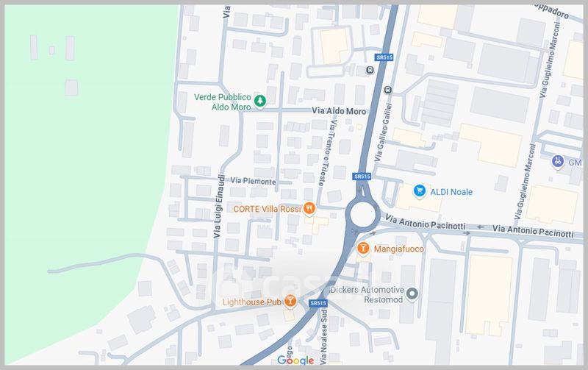Click the ALDI Noale label text
The width and height of the screenshot is (588, 370).
(451, 192)
